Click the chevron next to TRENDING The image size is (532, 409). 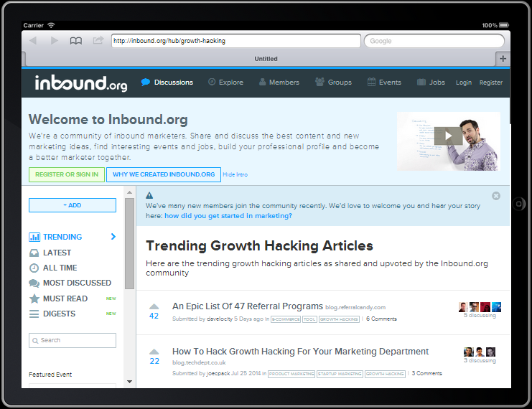pos(113,237)
